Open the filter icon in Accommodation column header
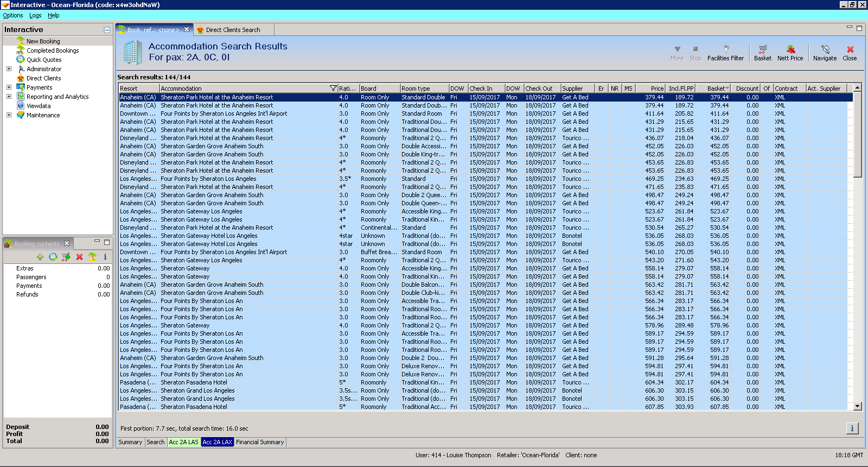Screen dimensions: 868x467 pyautogui.click(x=333, y=88)
